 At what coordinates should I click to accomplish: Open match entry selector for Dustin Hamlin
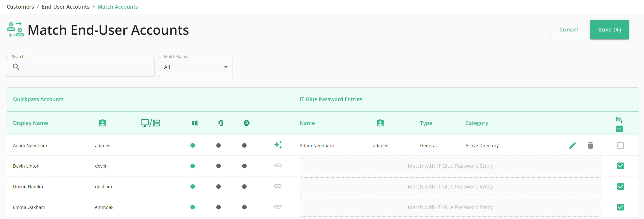point(450,187)
